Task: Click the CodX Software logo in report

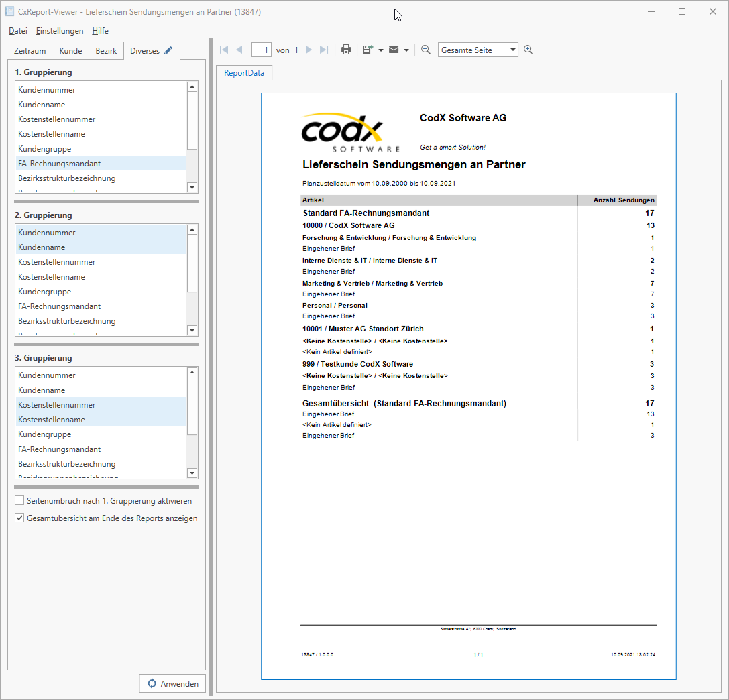Action: (350, 133)
